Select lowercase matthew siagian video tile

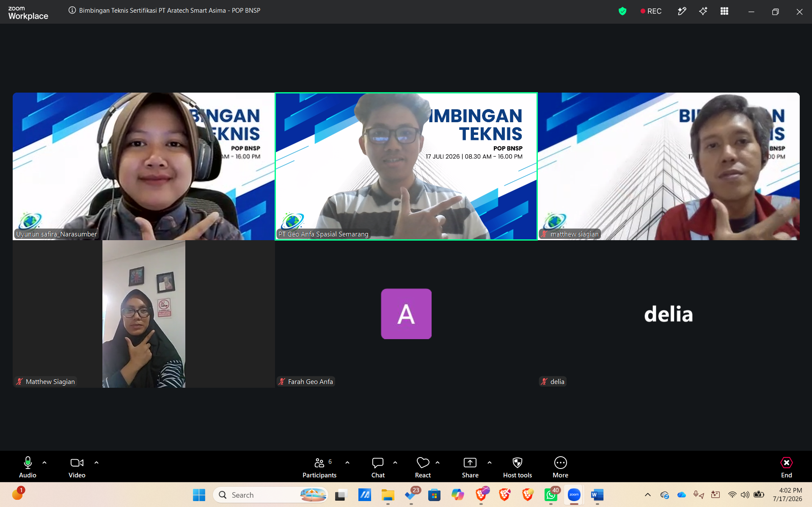(669, 166)
